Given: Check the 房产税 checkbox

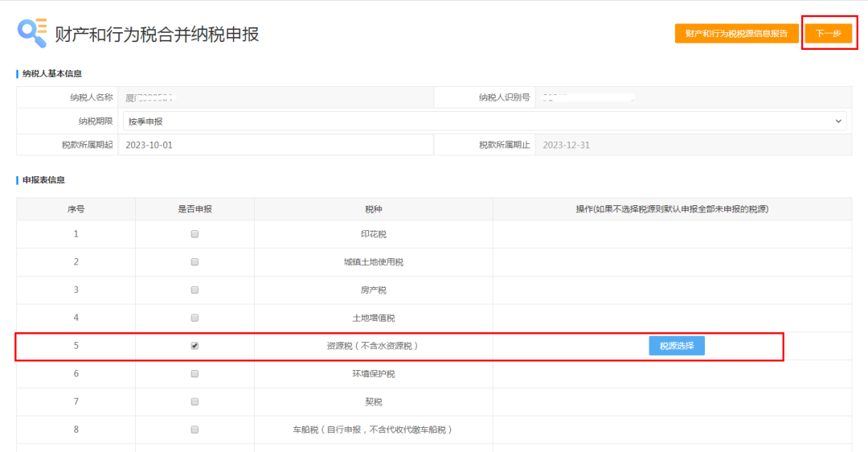Looking at the screenshot, I should coord(194,290).
